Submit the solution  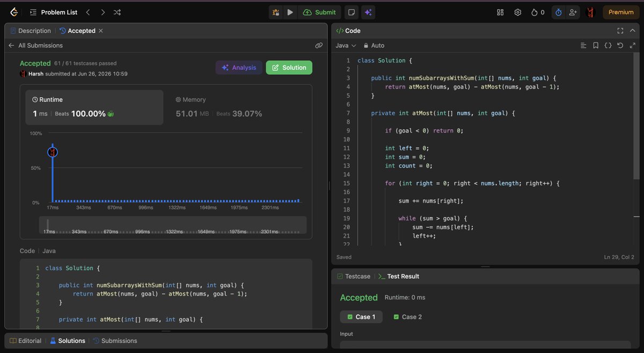coord(319,12)
